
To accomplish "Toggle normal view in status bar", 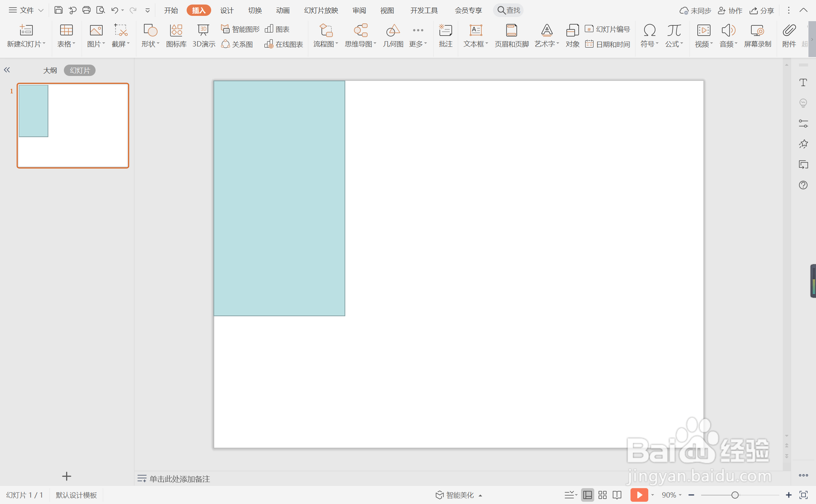I will coord(587,495).
